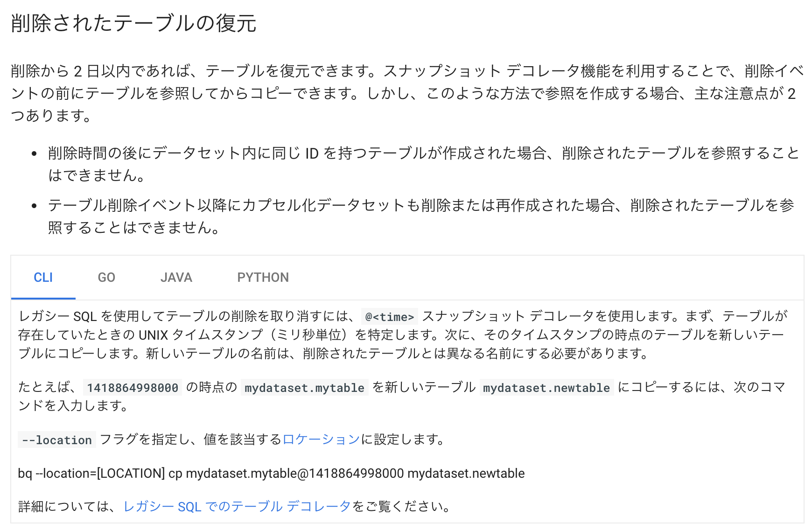This screenshot has width=812, height=530.
Task: Show the PYTHON sample tab
Action: click(x=263, y=278)
